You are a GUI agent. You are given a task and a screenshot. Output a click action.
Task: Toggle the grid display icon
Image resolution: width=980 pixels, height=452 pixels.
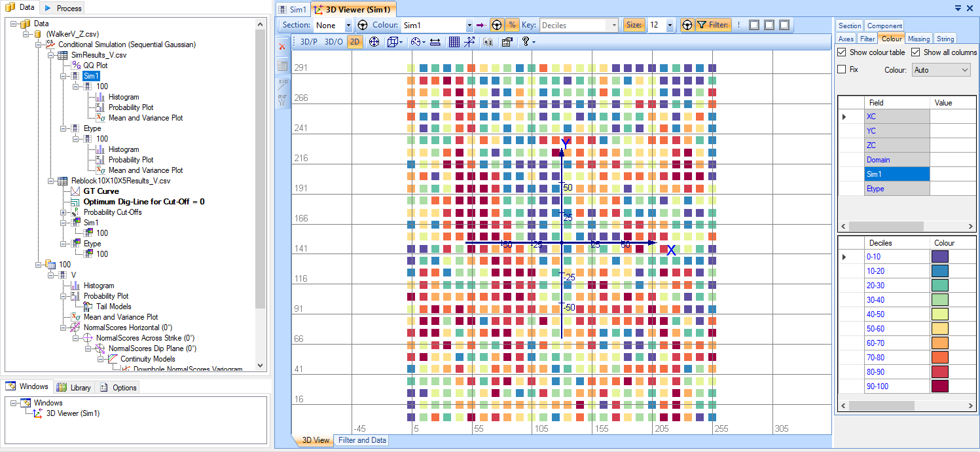pos(454,42)
